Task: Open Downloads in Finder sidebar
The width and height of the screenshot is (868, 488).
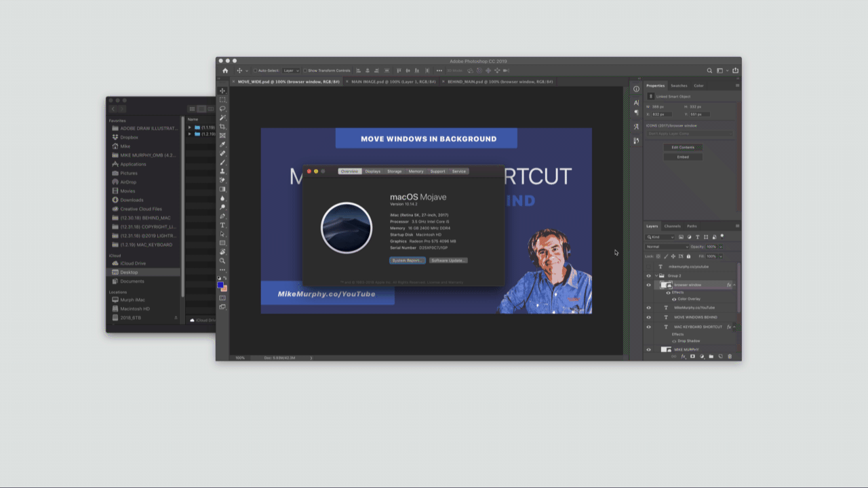Action: coord(132,200)
